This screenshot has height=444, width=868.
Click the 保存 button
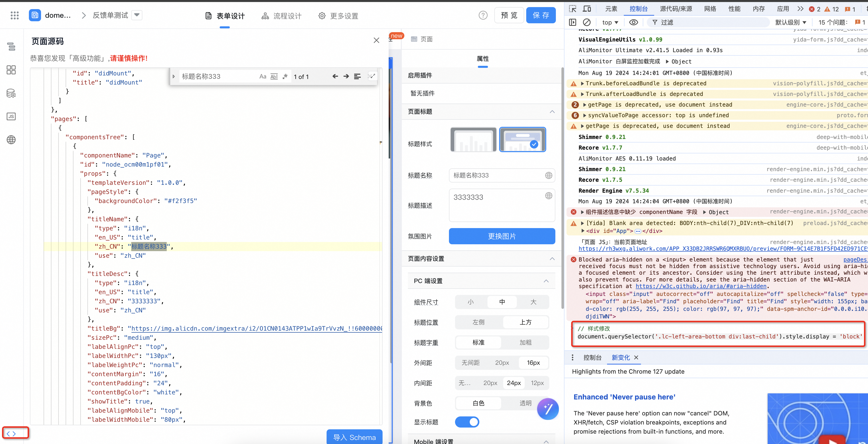[541, 15]
